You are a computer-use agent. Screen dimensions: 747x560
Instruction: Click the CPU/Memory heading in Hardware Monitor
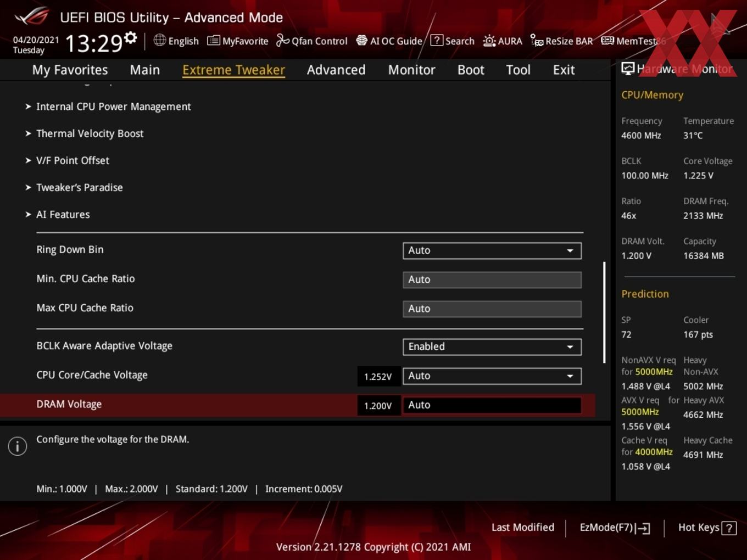(x=652, y=95)
